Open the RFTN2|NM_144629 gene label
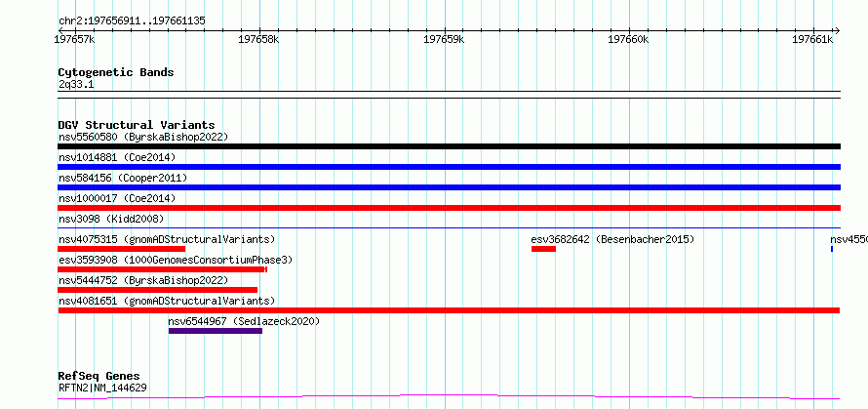The width and height of the screenshot is (868, 409). (x=102, y=388)
